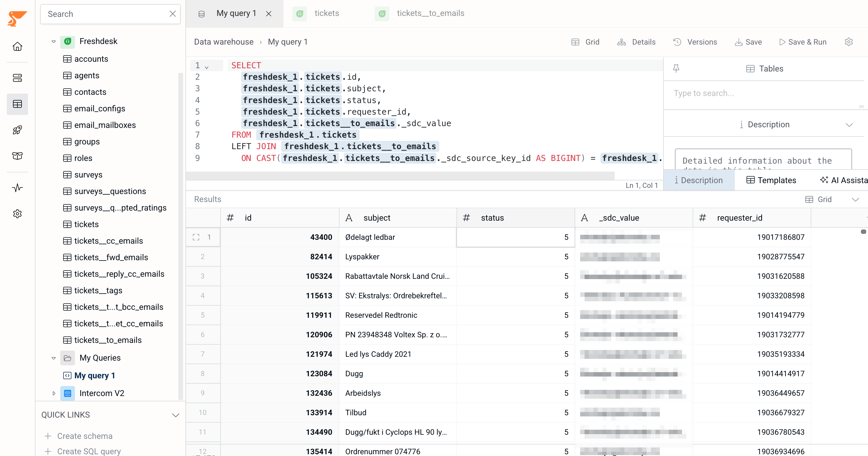Click the cell with subject Lyspakker

398,257
